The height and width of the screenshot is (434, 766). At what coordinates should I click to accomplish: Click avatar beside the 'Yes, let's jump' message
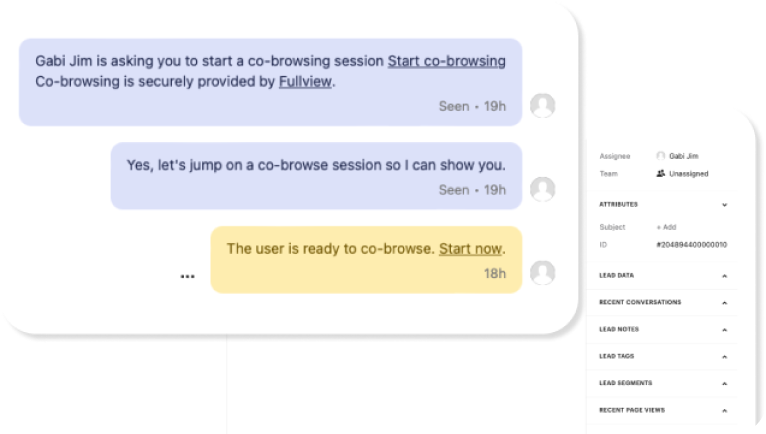click(x=542, y=188)
